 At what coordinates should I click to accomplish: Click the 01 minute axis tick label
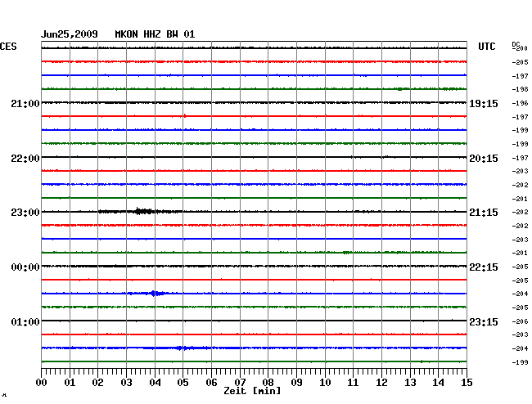point(70,382)
